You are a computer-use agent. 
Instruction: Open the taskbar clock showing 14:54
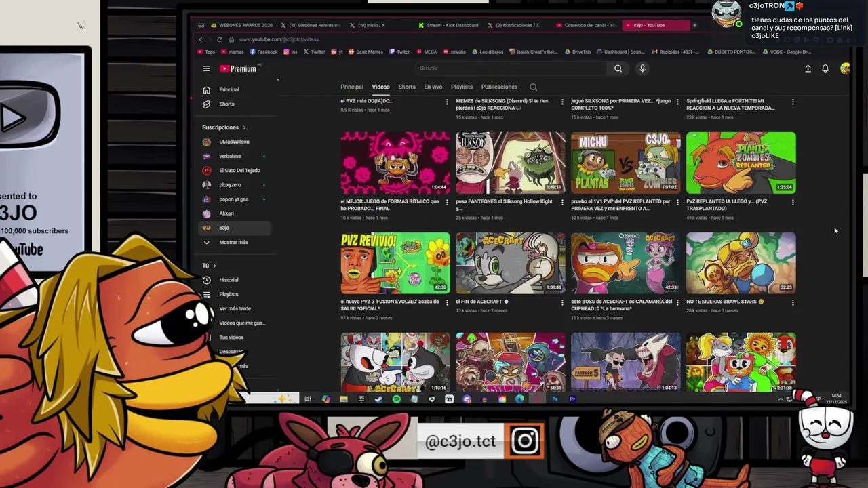836,399
